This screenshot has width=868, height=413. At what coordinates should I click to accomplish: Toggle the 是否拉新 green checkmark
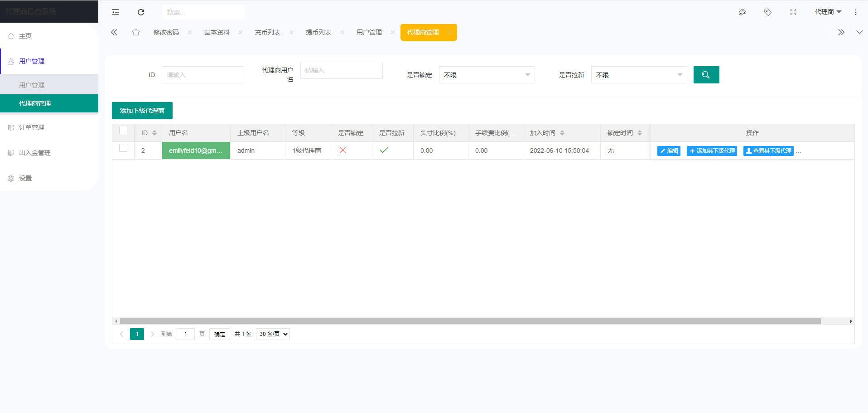[384, 150]
